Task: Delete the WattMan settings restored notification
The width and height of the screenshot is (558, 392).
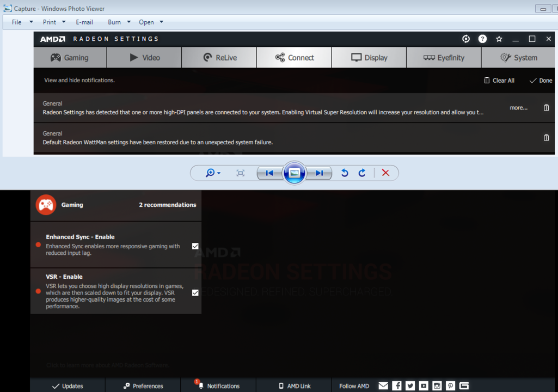Action: (x=546, y=137)
